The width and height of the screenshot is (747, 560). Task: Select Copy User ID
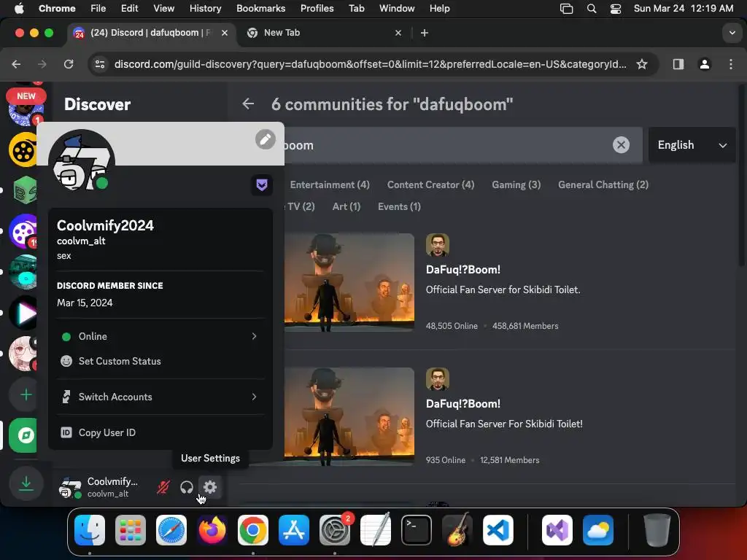[160, 432]
